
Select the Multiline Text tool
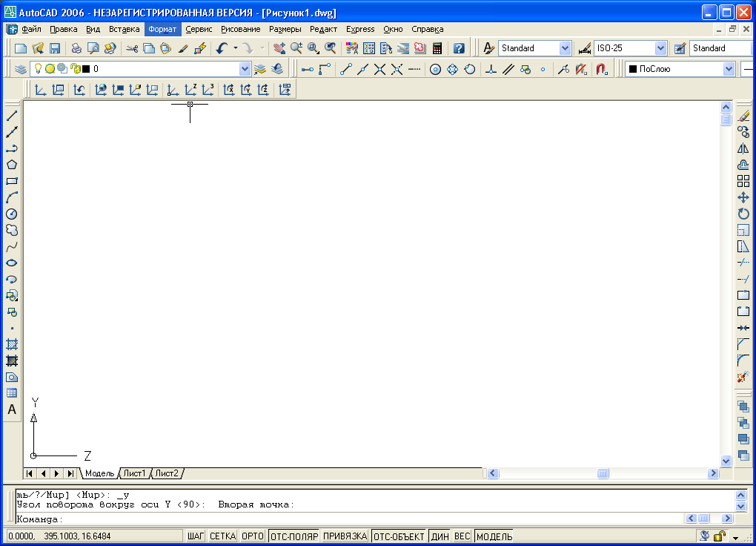click(x=12, y=409)
